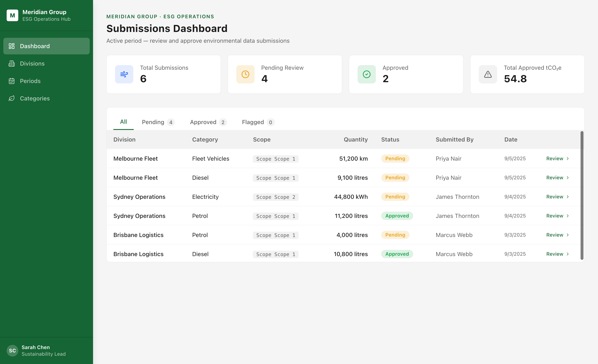Click the Total Approved tCO₂e warning icon

coord(488,74)
